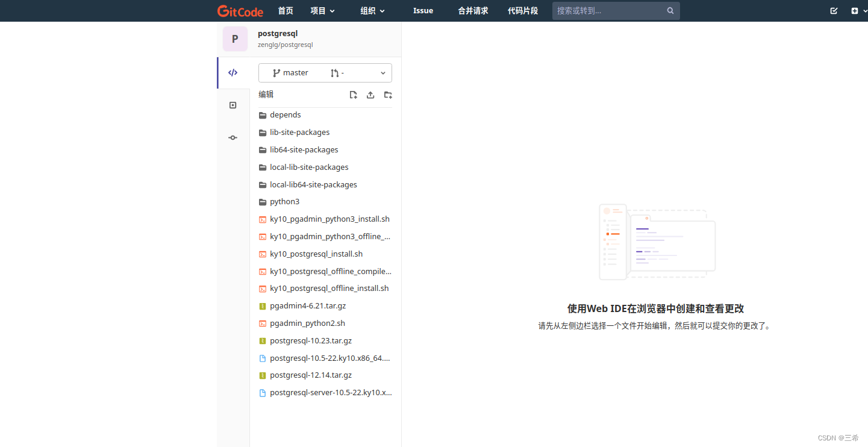
Task: Click the Web IDE illustration graphic
Action: [657, 242]
